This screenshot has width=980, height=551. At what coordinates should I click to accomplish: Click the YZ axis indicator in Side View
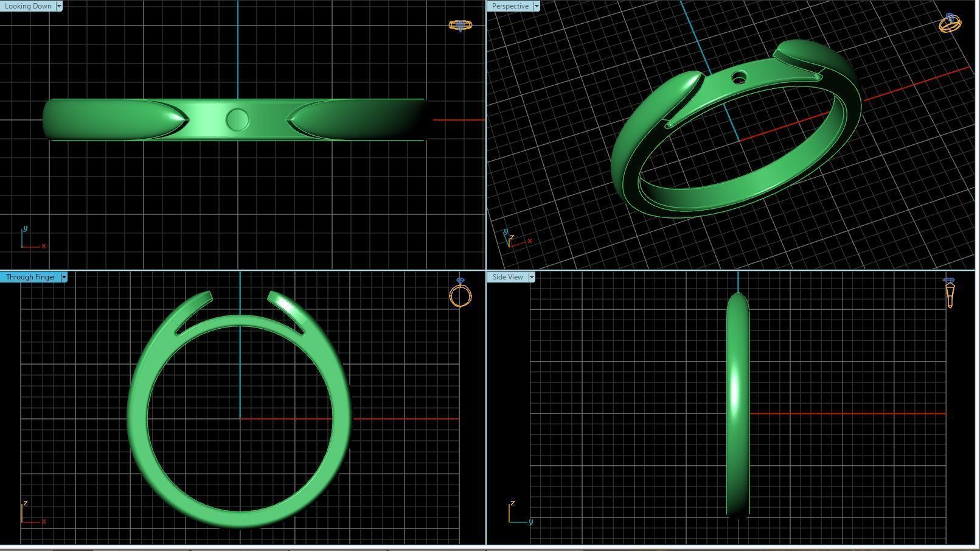tap(521, 513)
